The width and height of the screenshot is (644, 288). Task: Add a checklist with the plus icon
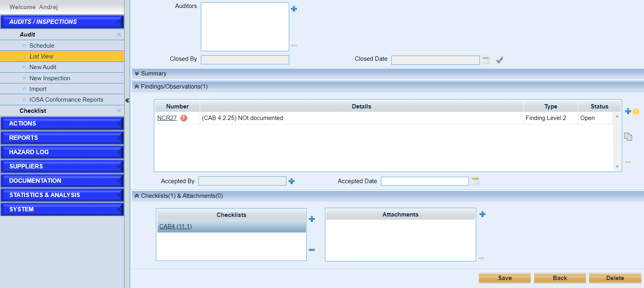coord(312,219)
